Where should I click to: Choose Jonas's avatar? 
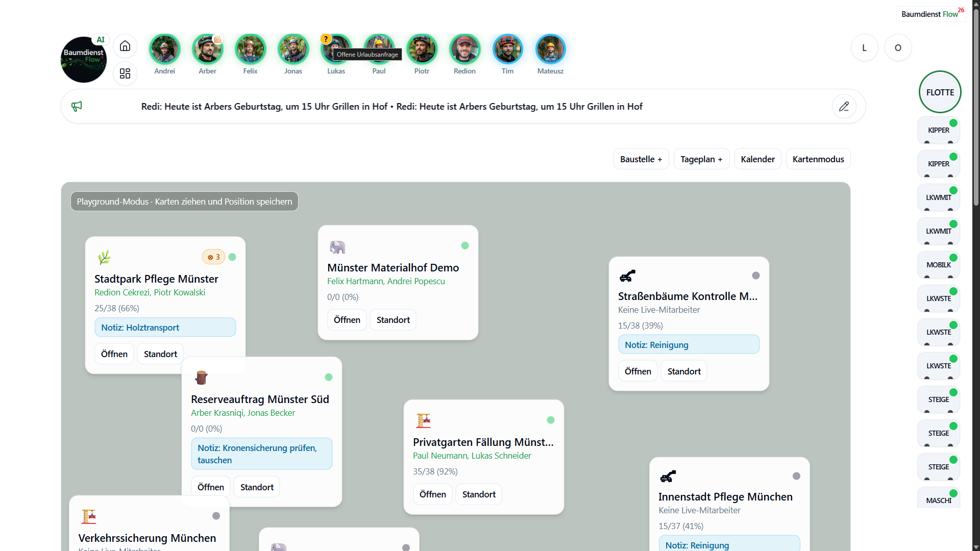pos(293,49)
